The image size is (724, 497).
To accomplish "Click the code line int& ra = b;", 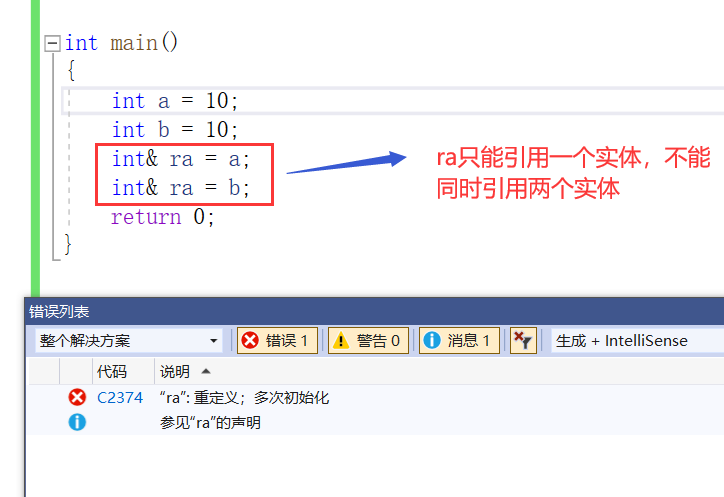I will [181, 188].
